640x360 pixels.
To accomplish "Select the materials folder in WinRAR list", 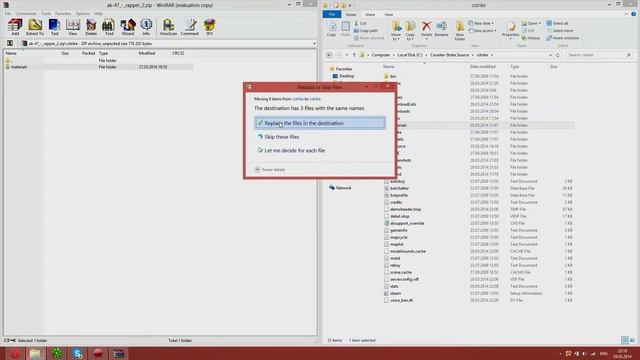I will [x=19, y=67].
